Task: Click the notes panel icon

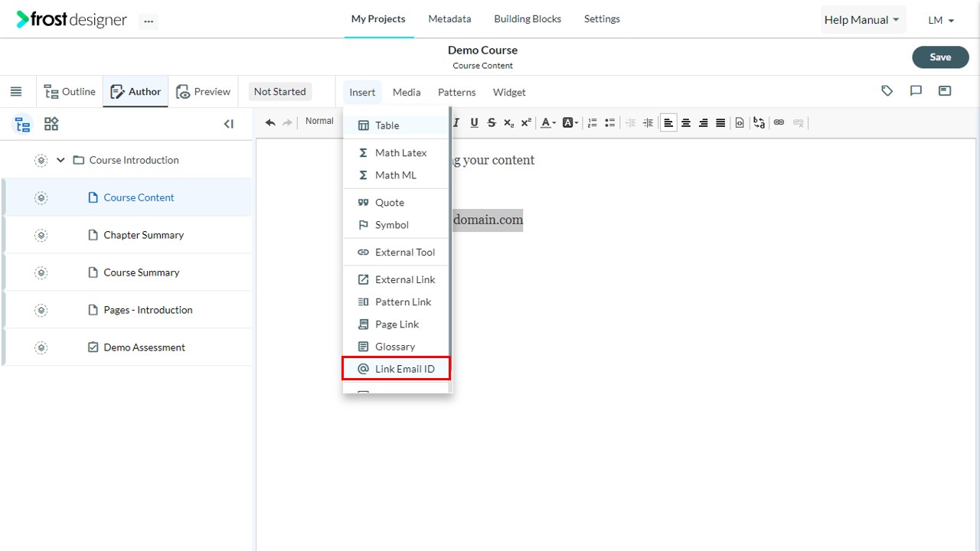Action: pyautogui.click(x=945, y=91)
